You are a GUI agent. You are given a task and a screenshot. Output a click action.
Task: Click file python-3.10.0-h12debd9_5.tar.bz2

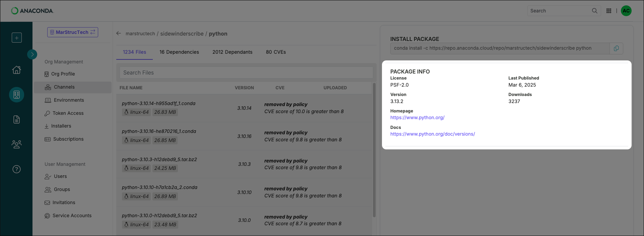159,216
